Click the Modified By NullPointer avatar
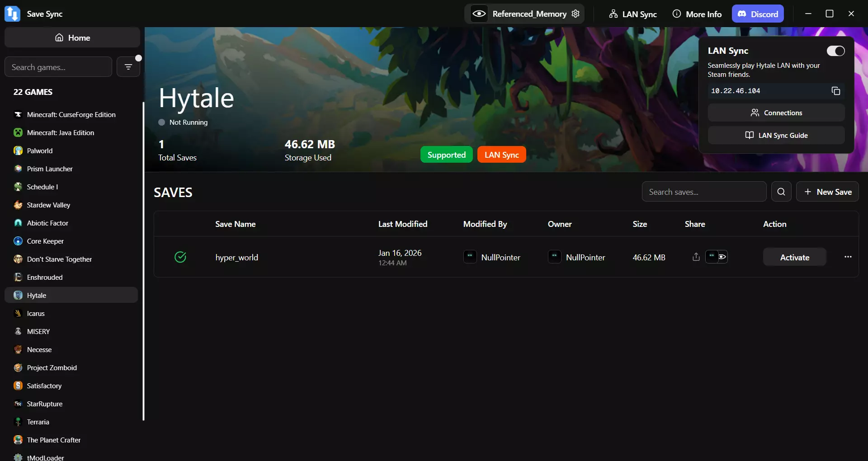The width and height of the screenshot is (868, 461). (x=470, y=257)
